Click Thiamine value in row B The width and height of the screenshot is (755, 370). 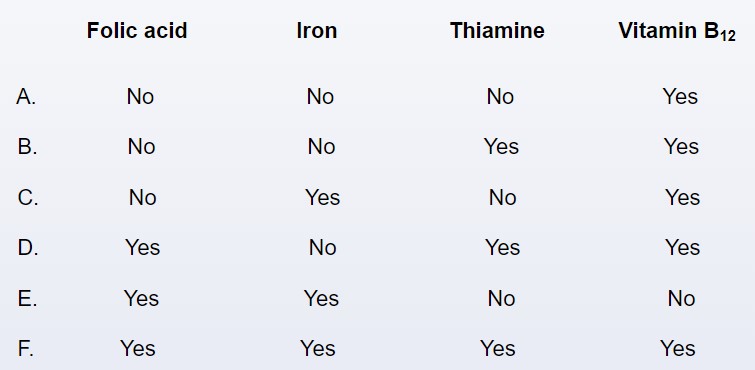point(501,147)
